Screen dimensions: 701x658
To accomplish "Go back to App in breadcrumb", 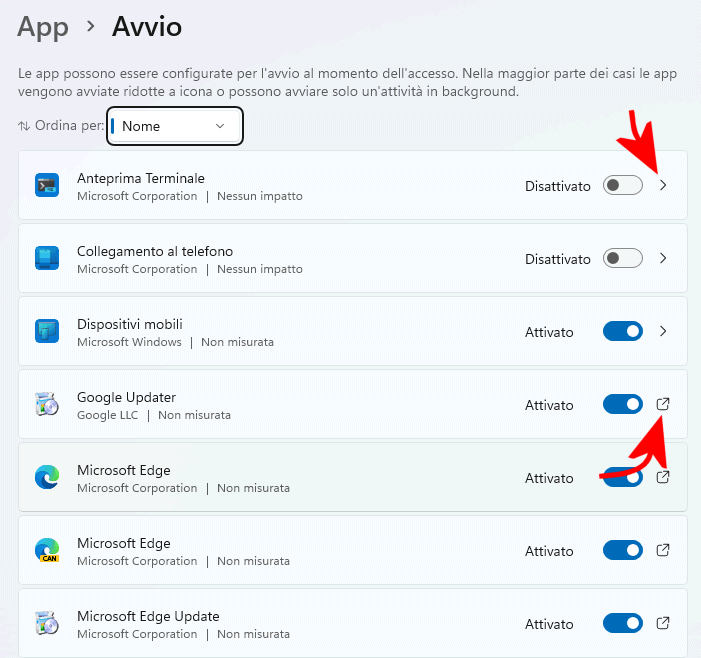I will (43, 28).
